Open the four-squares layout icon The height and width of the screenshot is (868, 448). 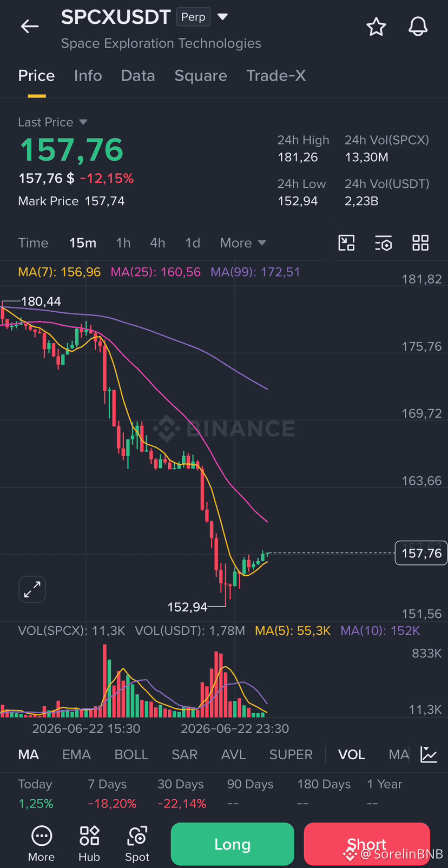coord(420,243)
